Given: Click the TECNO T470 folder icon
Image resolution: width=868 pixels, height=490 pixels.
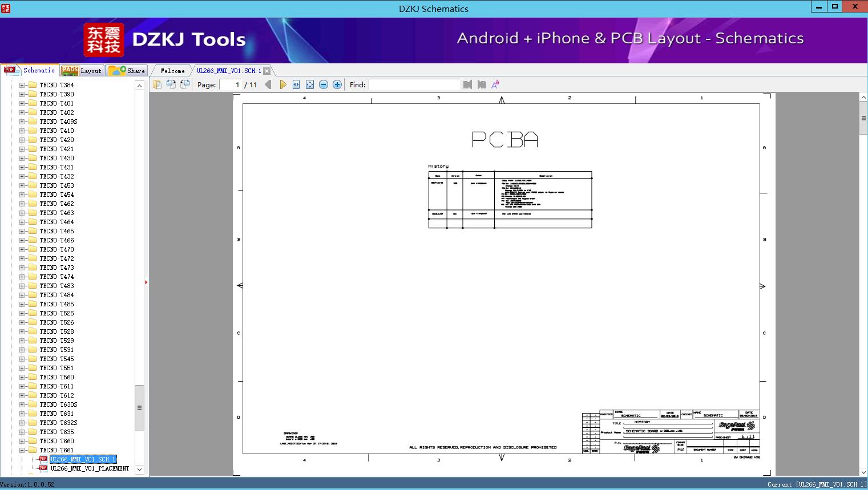Looking at the screenshot, I should (33, 249).
